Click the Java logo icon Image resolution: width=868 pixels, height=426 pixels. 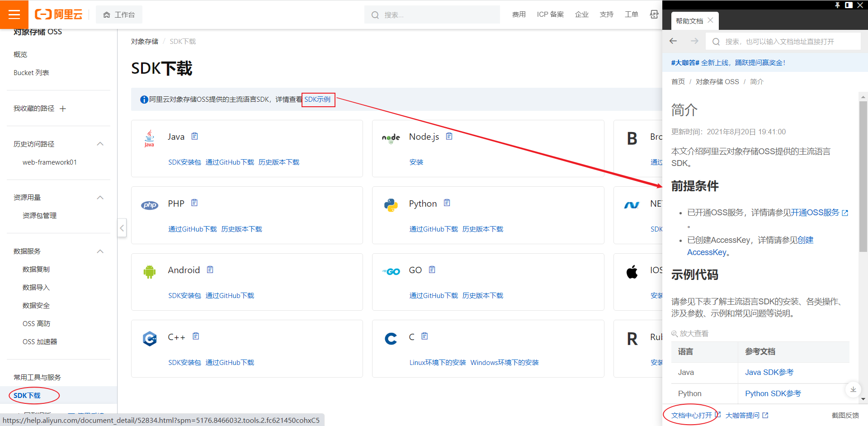(149, 138)
